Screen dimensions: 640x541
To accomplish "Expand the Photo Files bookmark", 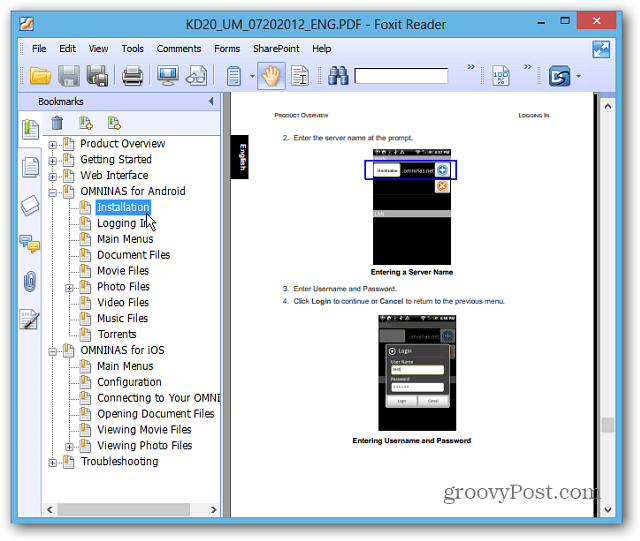I will (69, 288).
